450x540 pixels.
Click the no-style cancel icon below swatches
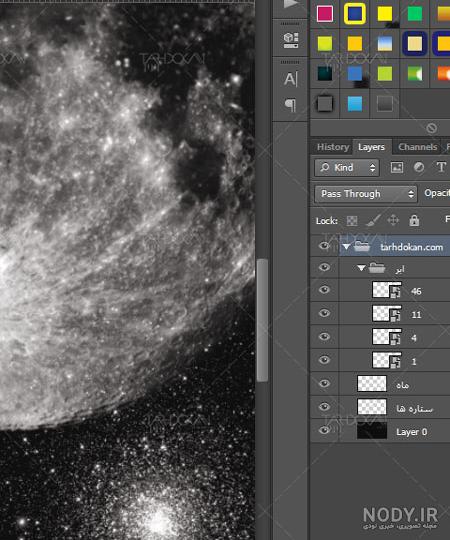[431, 128]
